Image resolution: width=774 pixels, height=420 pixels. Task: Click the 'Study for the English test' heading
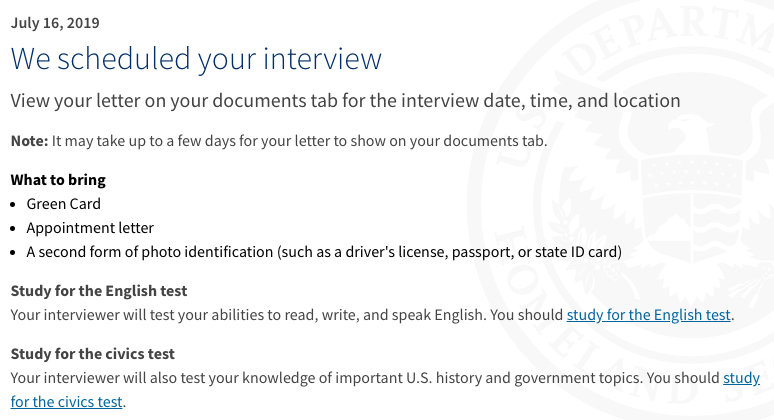[x=99, y=291]
